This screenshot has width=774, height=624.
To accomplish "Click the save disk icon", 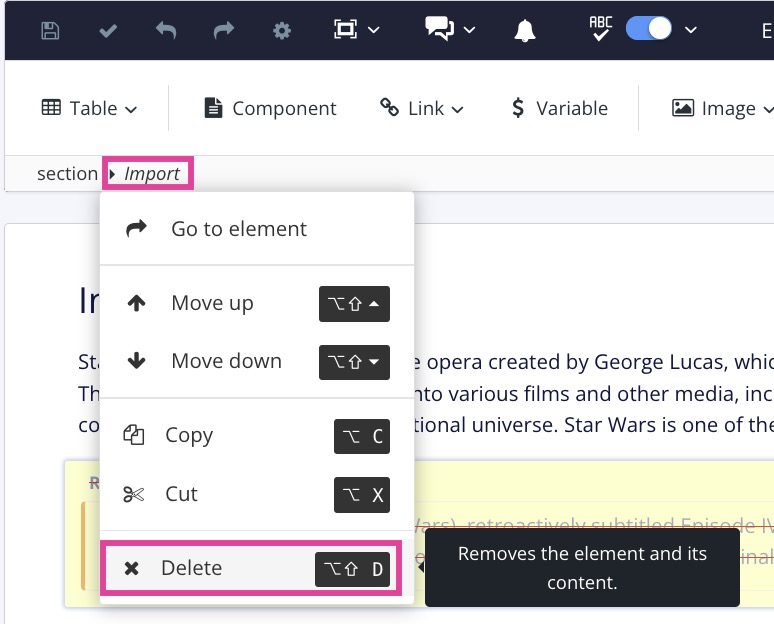I will (x=49, y=30).
